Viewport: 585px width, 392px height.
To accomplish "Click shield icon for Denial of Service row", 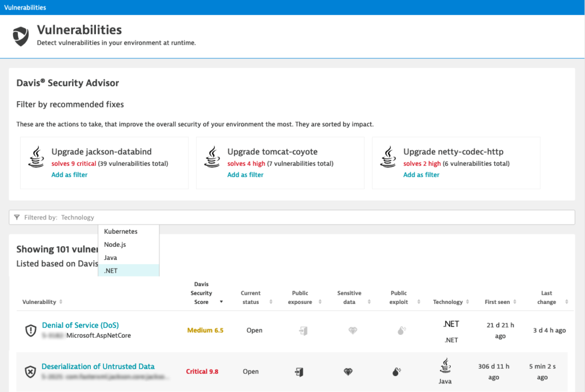I will (31, 330).
